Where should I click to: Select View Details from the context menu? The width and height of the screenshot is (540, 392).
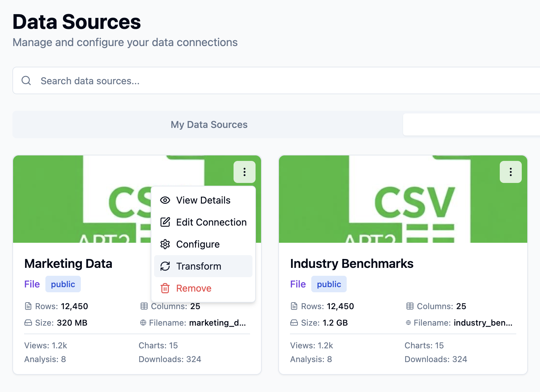point(203,200)
